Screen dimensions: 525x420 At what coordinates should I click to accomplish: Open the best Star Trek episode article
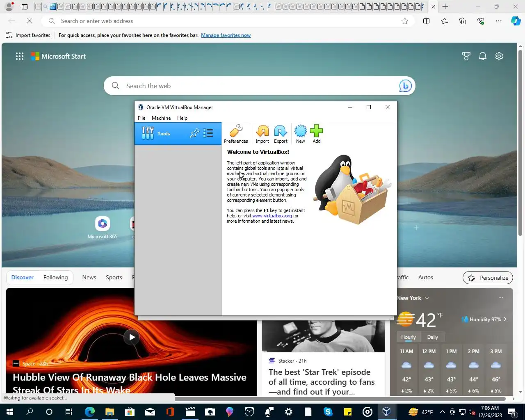322,382
